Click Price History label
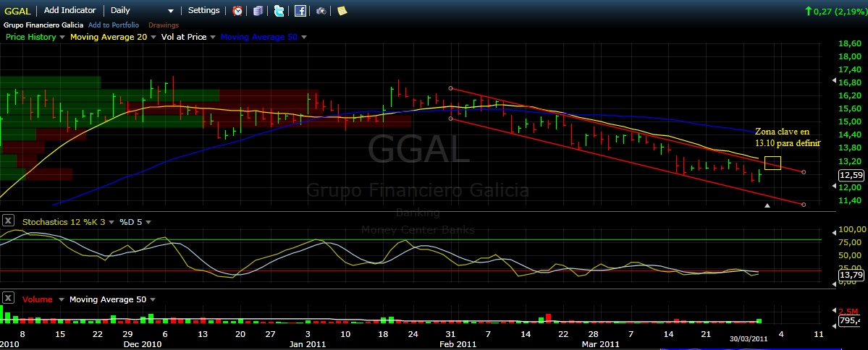868x350 pixels. [x=30, y=37]
